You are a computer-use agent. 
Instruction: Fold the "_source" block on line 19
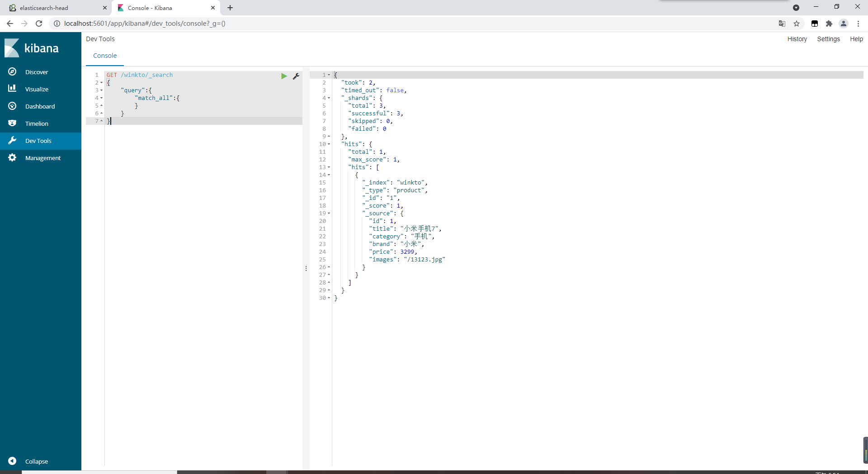click(x=329, y=213)
